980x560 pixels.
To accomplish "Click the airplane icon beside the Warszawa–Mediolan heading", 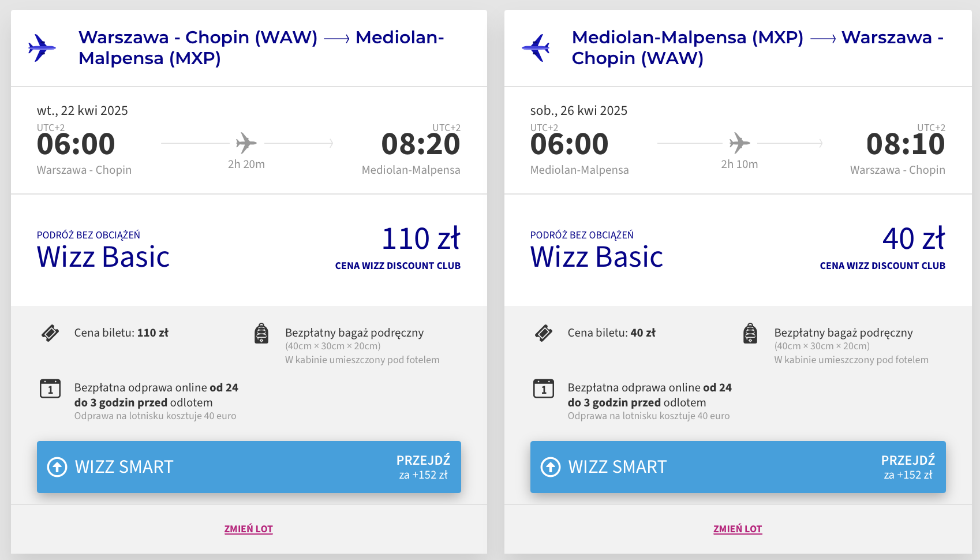I will click(x=42, y=47).
